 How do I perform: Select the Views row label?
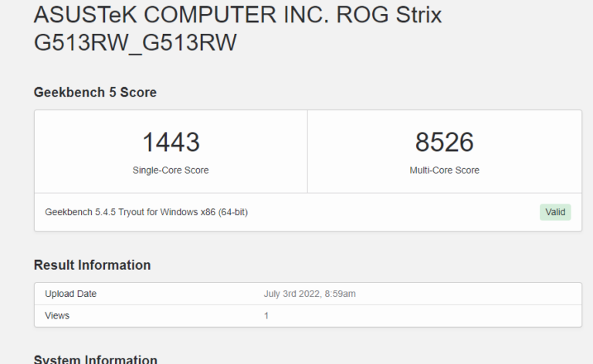[57, 315]
